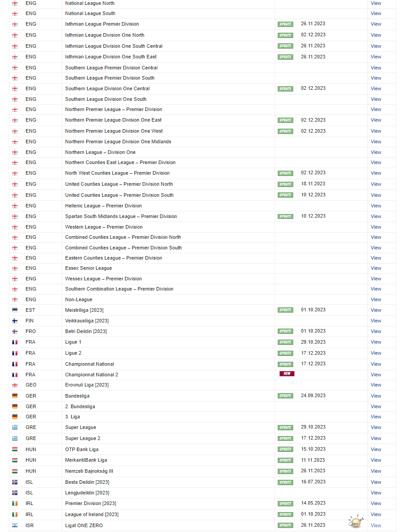The height and width of the screenshot is (532, 406).
Task: Click the France flag in the Ligue 2 row
Action: (15, 353)
